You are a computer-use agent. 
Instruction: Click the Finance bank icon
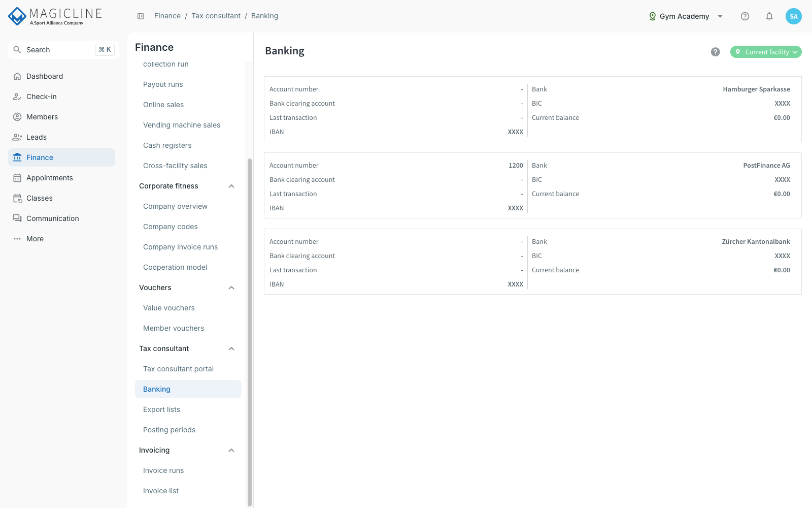coord(17,157)
